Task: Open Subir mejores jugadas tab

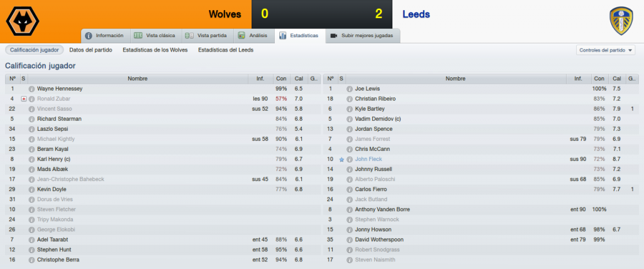Action: (363, 36)
